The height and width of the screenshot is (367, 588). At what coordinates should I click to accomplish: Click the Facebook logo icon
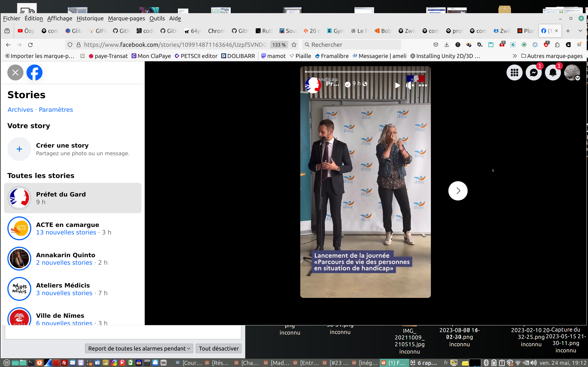point(34,72)
